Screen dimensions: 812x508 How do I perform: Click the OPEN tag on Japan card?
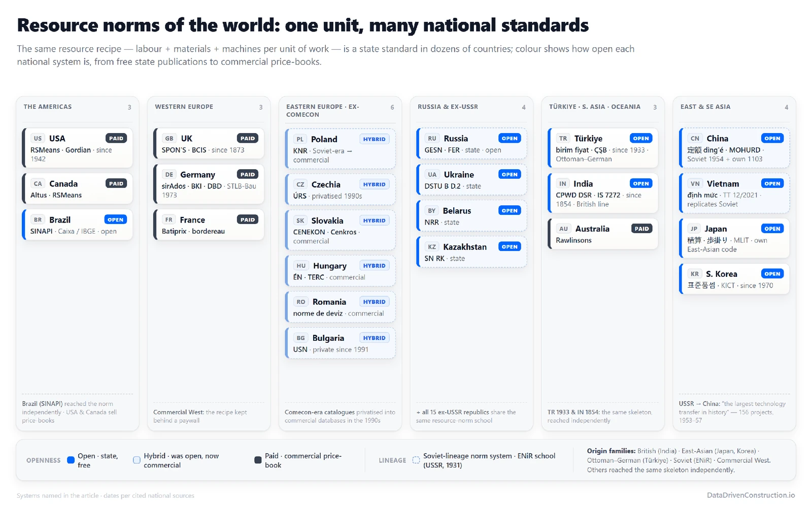pos(772,229)
